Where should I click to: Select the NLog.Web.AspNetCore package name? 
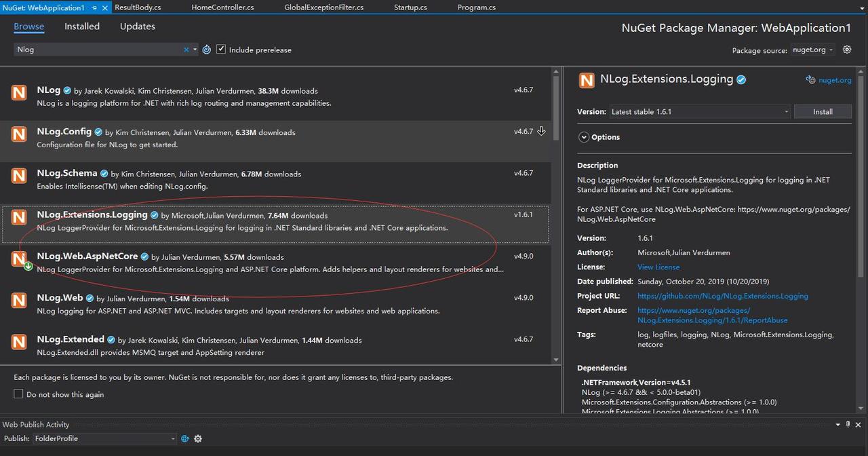pyautogui.click(x=87, y=256)
